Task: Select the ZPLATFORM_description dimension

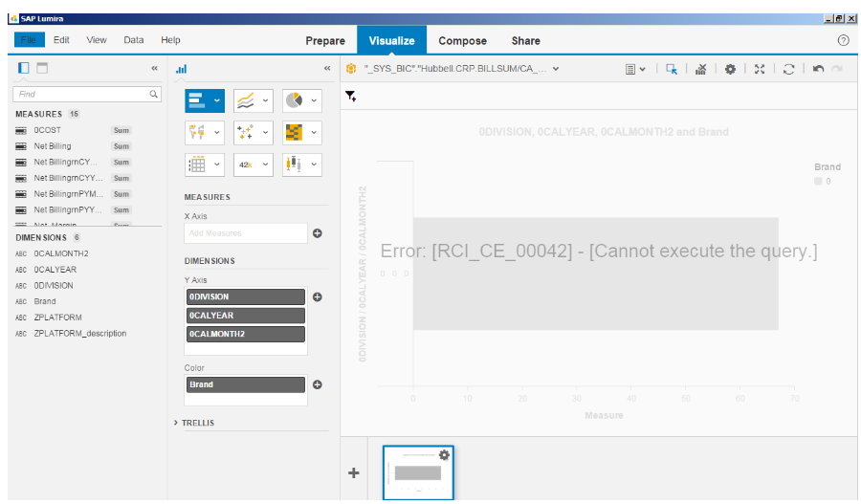Action: (80, 333)
